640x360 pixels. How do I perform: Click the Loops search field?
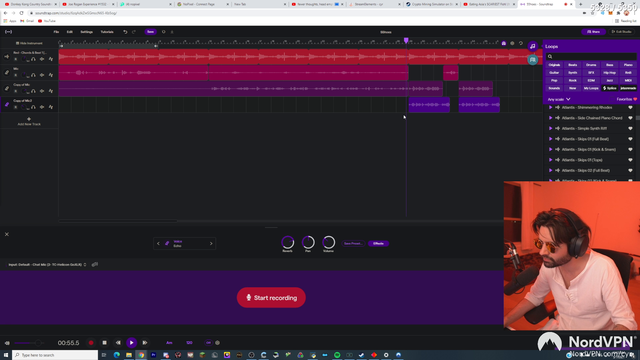591,56
